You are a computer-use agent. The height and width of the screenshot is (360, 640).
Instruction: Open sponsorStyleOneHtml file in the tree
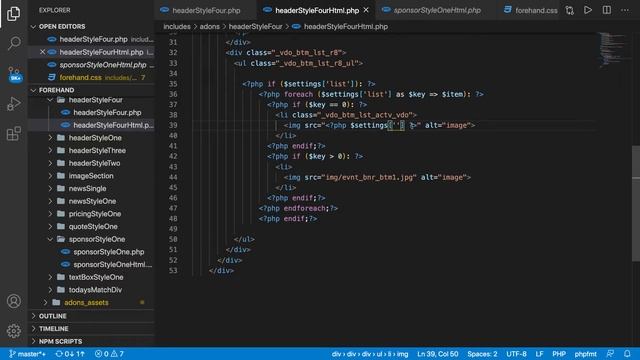click(x=92, y=264)
